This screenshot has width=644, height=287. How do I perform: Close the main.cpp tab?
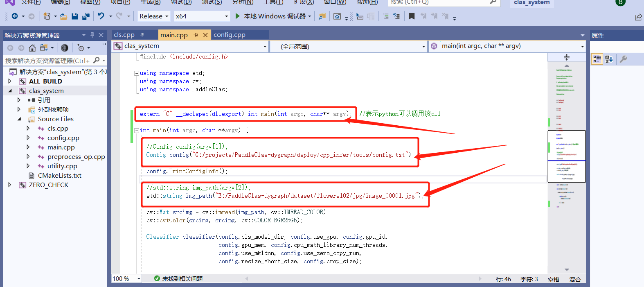(x=205, y=35)
